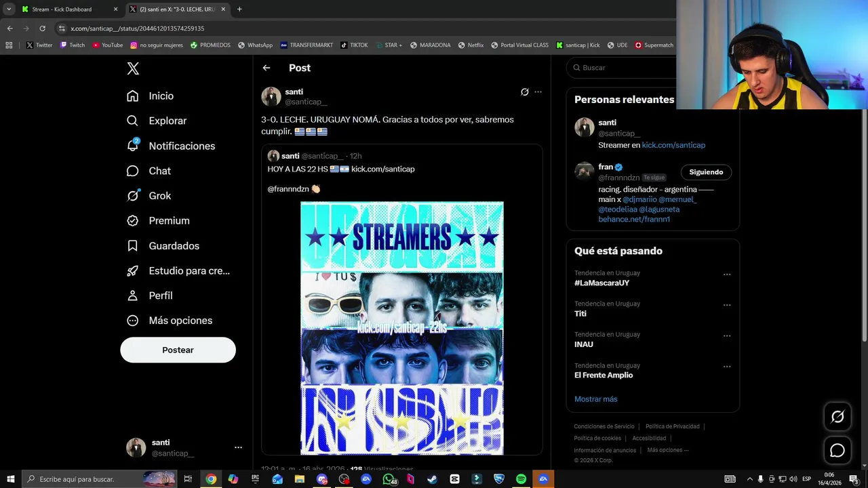This screenshot has height=488, width=868.
Task: Expand Más opciones in the footer
Action: pos(667,450)
